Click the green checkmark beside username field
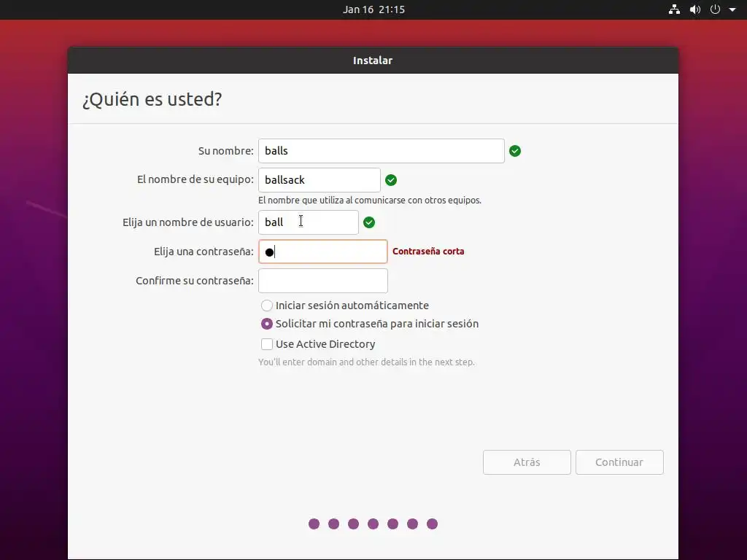 [x=369, y=222]
